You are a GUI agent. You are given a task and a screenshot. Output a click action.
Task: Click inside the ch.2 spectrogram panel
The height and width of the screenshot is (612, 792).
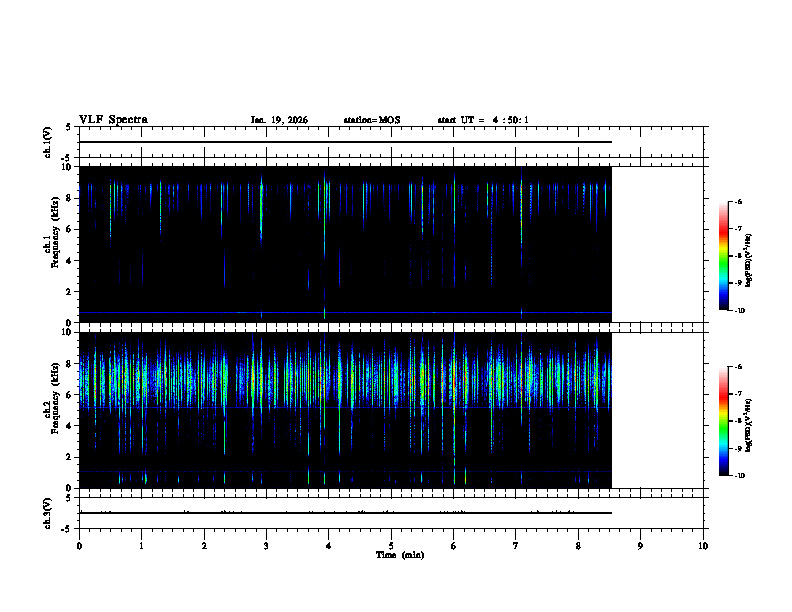tap(345, 410)
